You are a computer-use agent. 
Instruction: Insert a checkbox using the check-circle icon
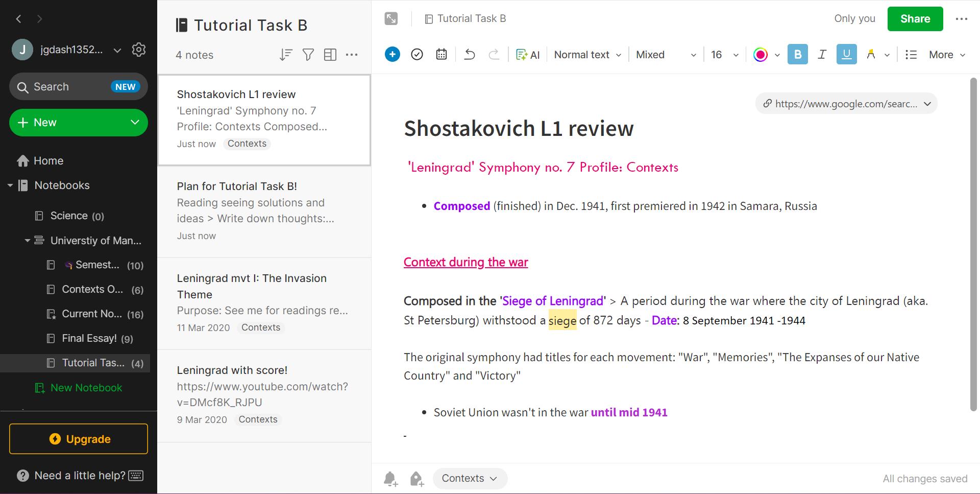[x=416, y=54]
